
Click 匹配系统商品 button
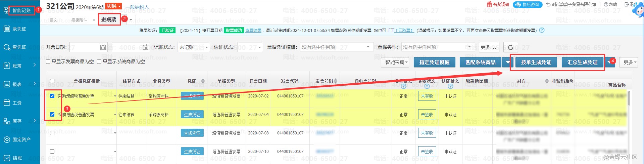pos(480,62)
